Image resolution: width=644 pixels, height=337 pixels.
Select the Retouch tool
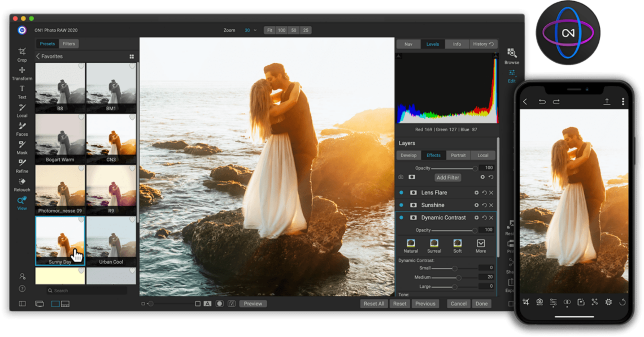pyautogui.click(x=22, y=185)
